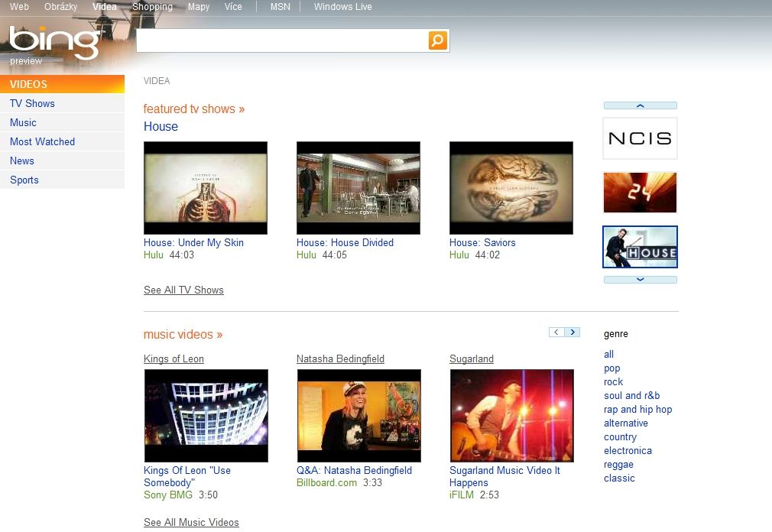The image size is (772, 532).
Task: Go to MSN link
Action: [x=281, y=7]
